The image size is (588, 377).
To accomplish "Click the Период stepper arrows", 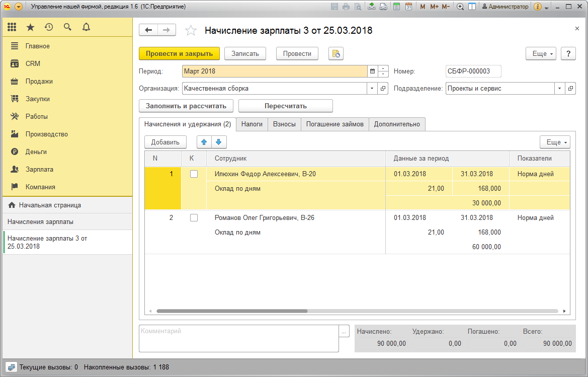I will [x=383, y=71].
